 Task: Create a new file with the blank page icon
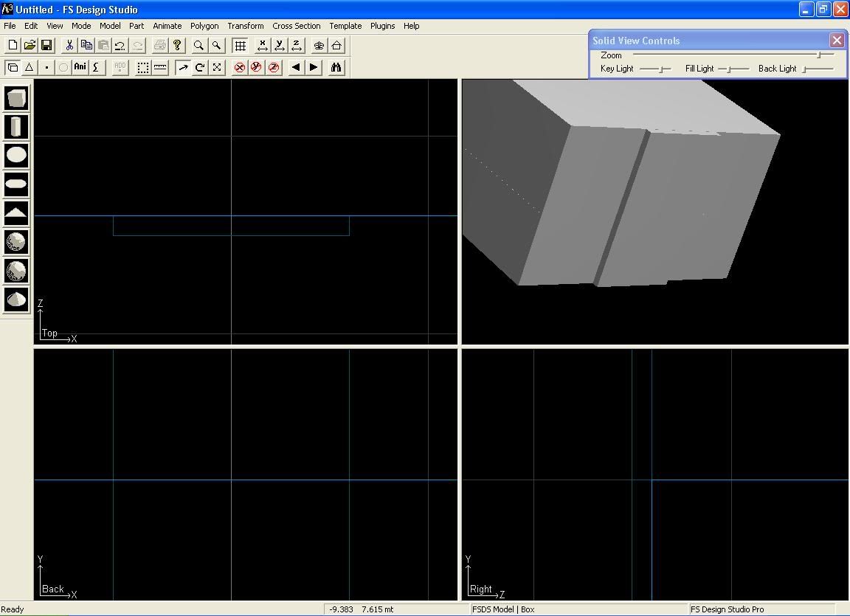[13, 46]
